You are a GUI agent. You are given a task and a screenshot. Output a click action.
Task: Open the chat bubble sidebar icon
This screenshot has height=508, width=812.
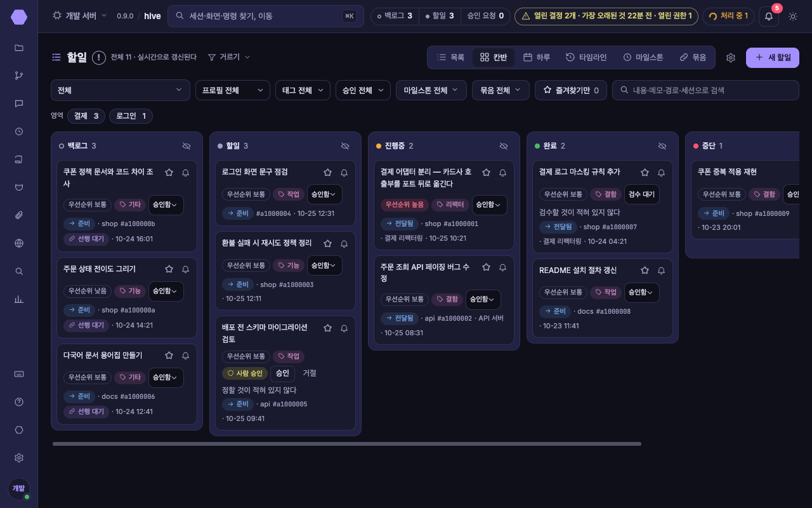(19, 104)
